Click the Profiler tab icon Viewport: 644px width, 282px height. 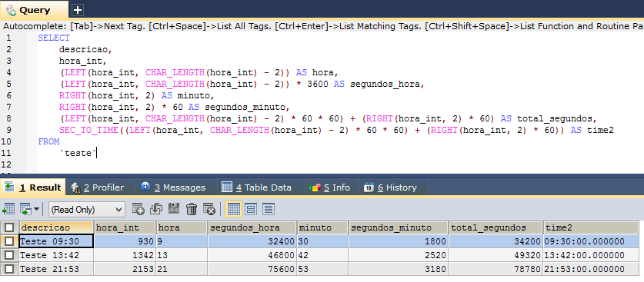[76, 187]
